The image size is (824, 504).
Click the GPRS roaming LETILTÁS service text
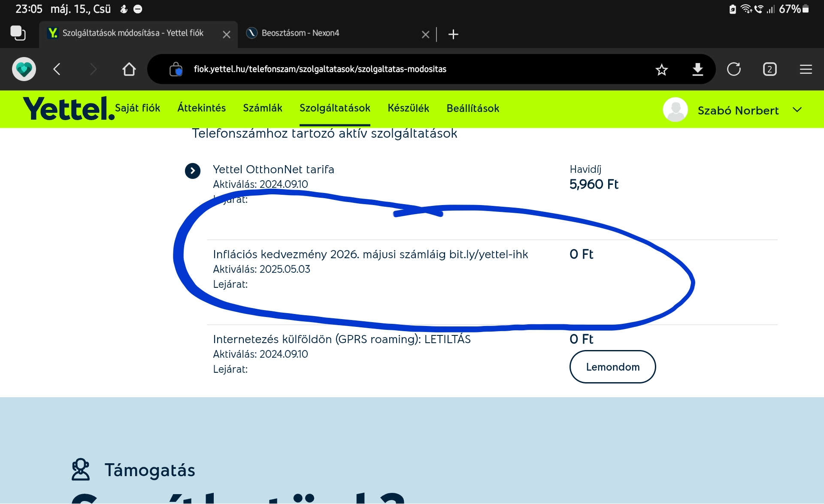(x=342, y=339)
